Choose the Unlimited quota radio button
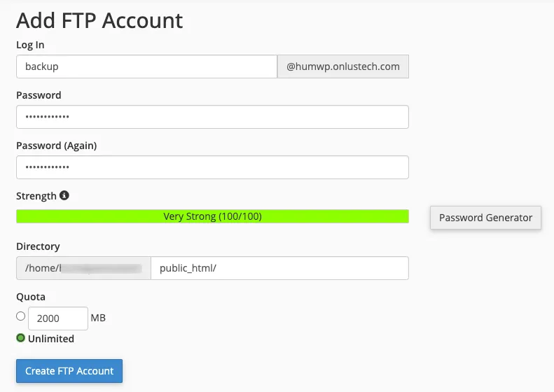This screenshot has height=392, width=554. [x=20, y=339]
